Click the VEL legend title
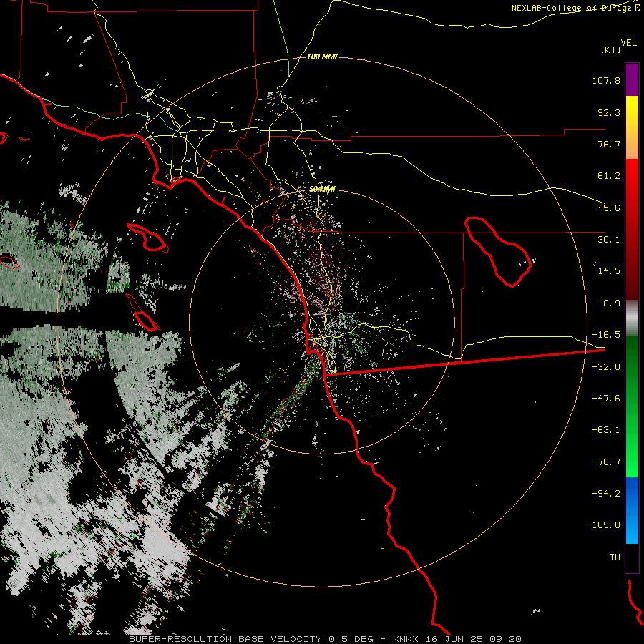Image resolution: width=644 pixels, height=644 pixels. click(x=628, y=42)
